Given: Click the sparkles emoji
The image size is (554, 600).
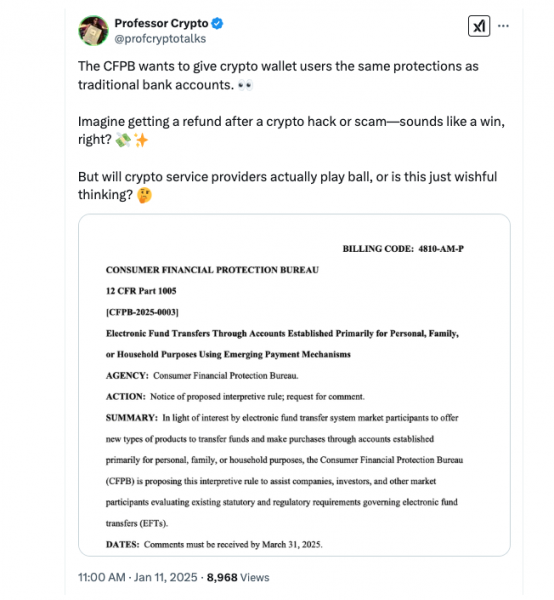Looking at the screenshot, I should tap(141, 140).
